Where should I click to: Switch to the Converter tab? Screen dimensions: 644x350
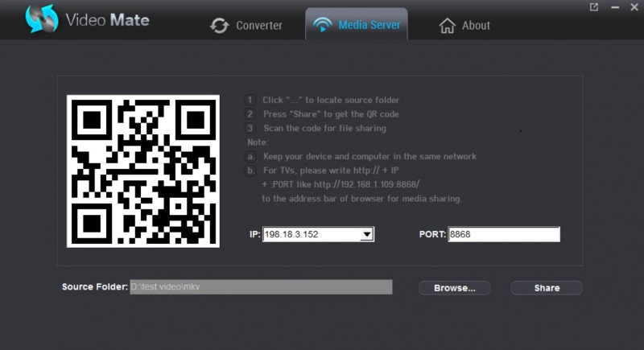[x=258, y=26]
